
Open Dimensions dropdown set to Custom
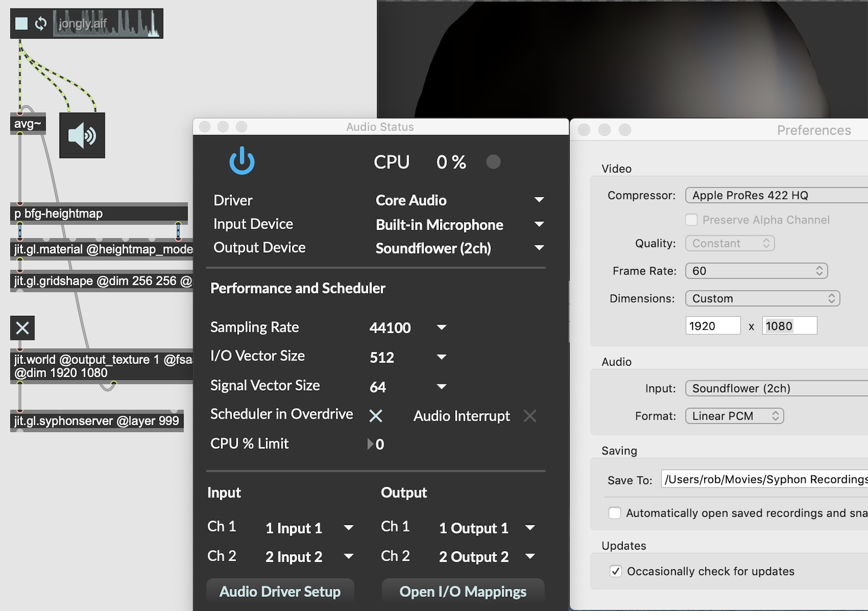click(762, 298)
